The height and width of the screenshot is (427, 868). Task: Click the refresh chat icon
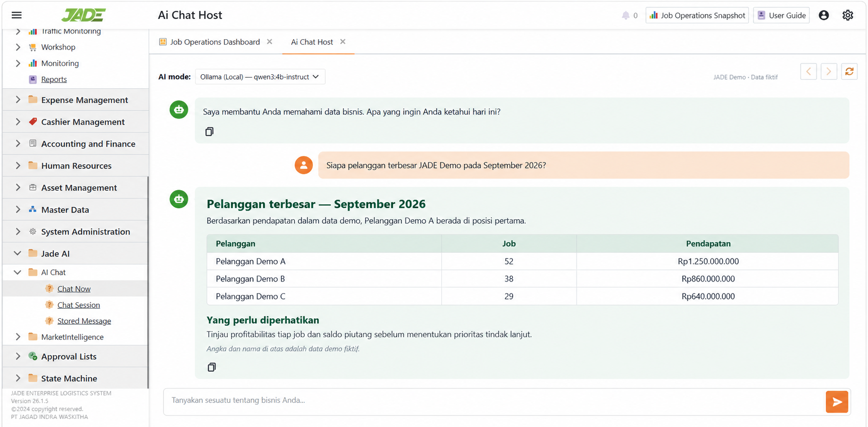(849, 71)
